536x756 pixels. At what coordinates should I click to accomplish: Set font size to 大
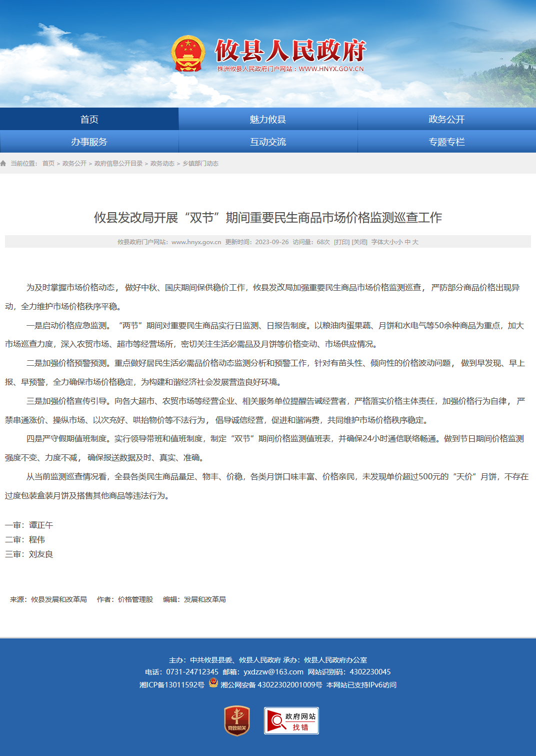pyautogui.click(x=415, y=242)
